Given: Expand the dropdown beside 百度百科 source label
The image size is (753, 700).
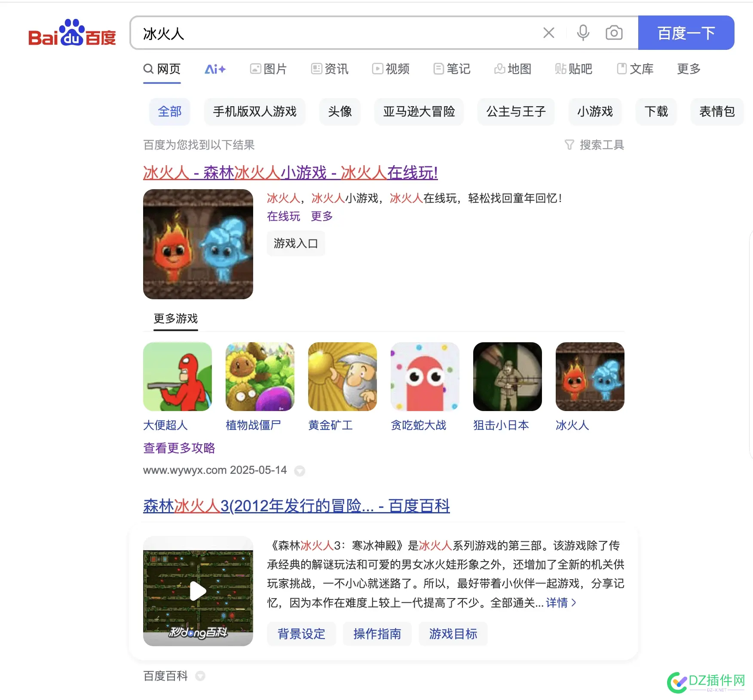Looking at the screenshot, I should coord(200,676).
